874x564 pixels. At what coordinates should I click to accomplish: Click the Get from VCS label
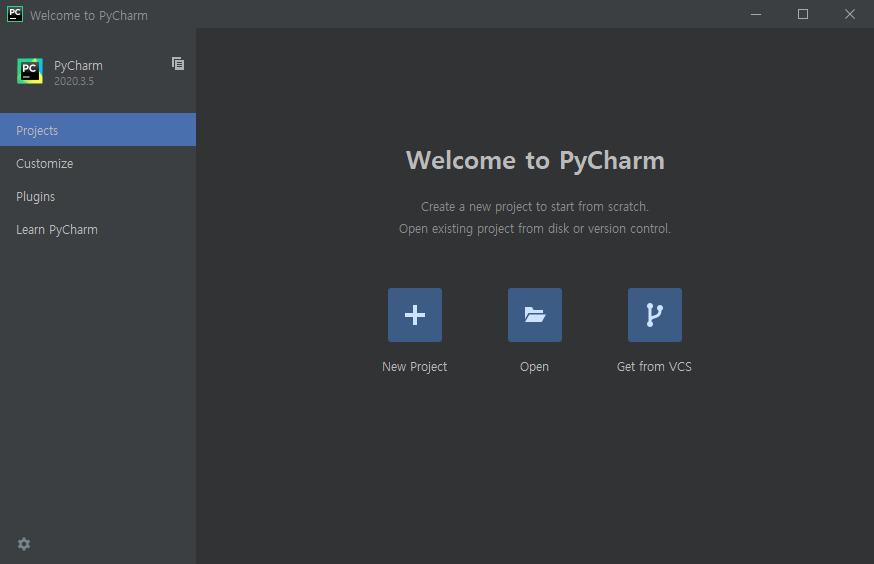tap(654, 367)
